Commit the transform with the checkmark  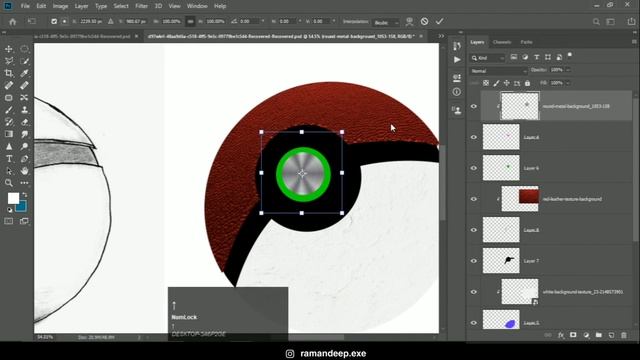coord(440,21)
